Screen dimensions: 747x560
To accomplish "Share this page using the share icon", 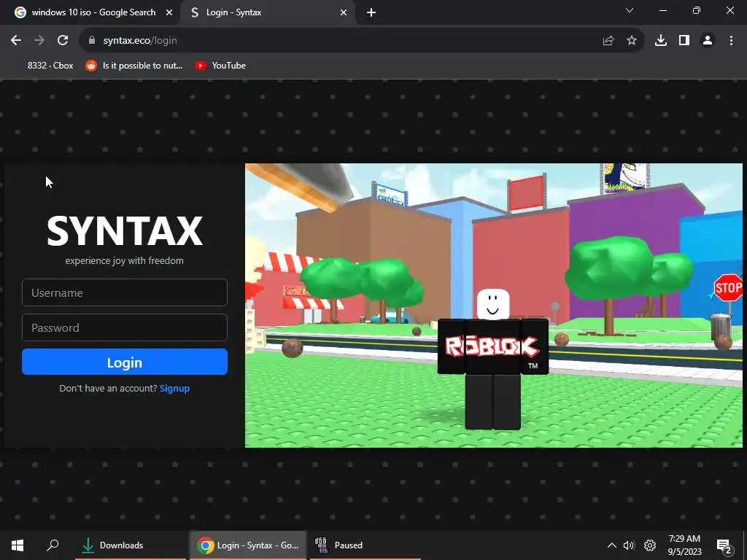I will point(608,41).
